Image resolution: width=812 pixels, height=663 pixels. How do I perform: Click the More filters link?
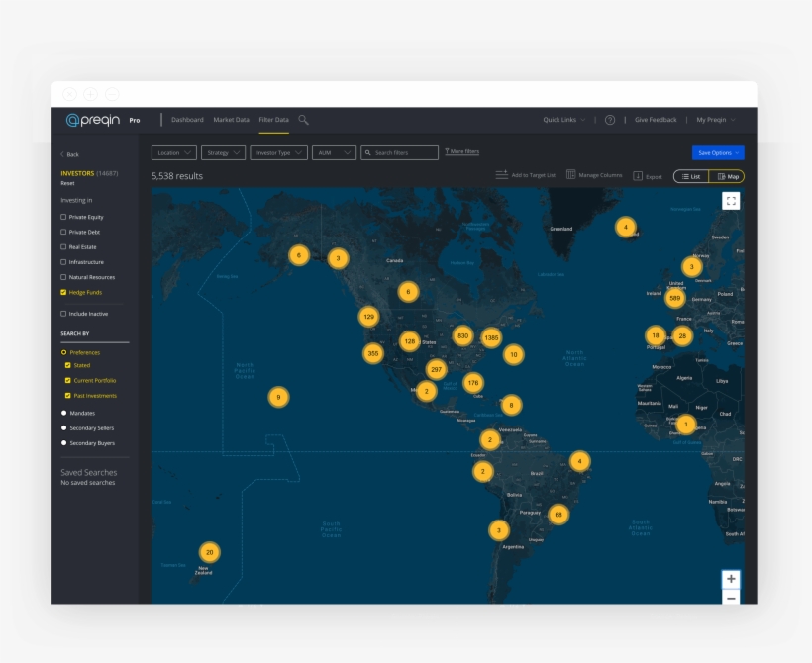tap(461, 152)
